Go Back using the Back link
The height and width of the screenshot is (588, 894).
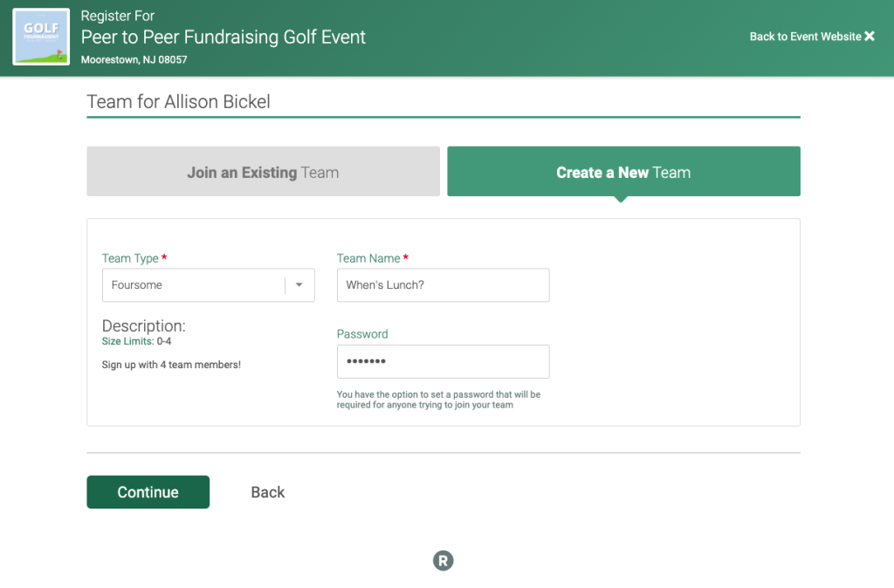pos(268,492)
